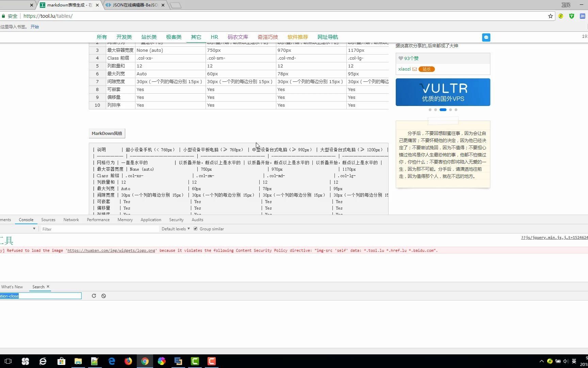Click the volume speaker icon in system tray

(566, 361)
